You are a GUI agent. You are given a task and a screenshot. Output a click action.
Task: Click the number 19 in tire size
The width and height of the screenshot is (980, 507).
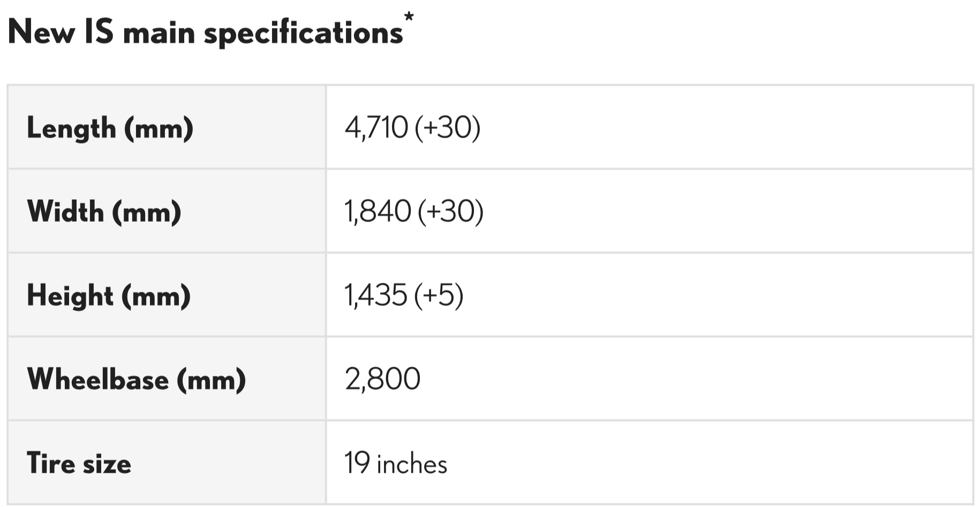tap(357, 463)
